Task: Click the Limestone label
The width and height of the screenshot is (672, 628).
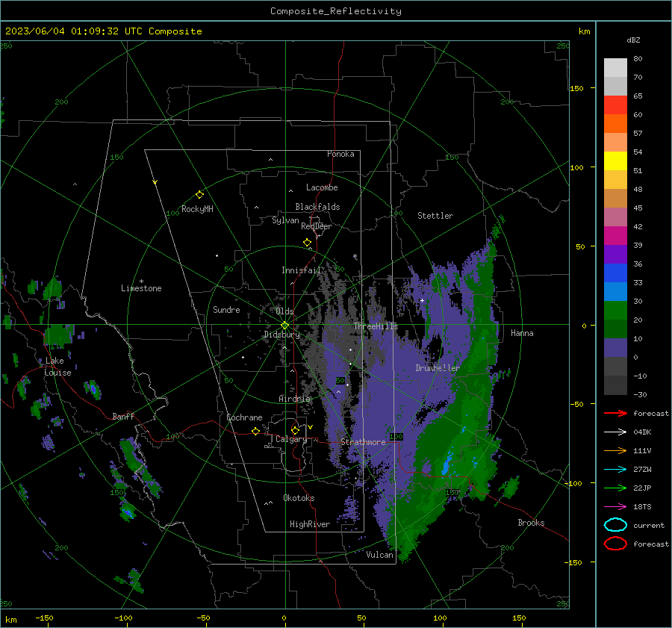Action: [141, 288]
